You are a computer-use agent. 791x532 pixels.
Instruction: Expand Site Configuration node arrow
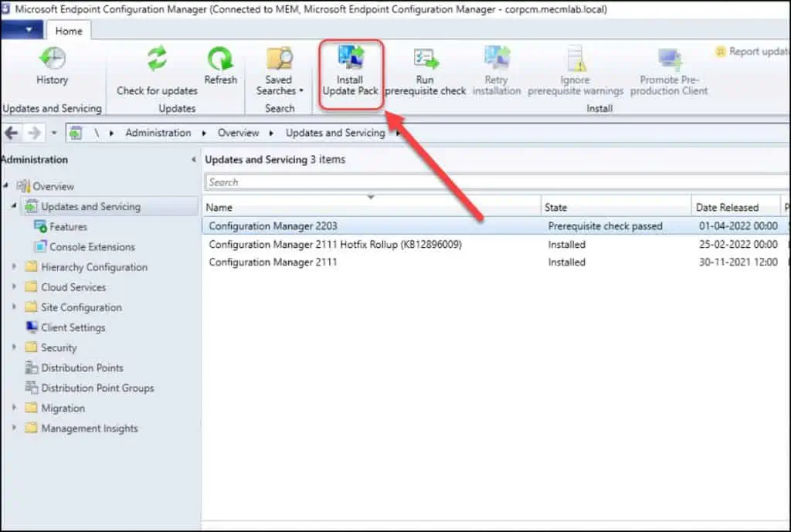[x=14, y=307]
